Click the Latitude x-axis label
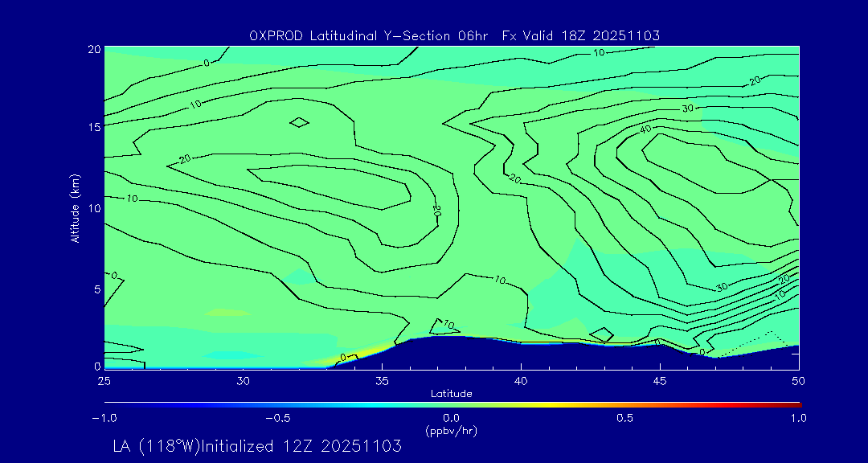This screenshot has height=463, width=868. [x=451, y=393]
